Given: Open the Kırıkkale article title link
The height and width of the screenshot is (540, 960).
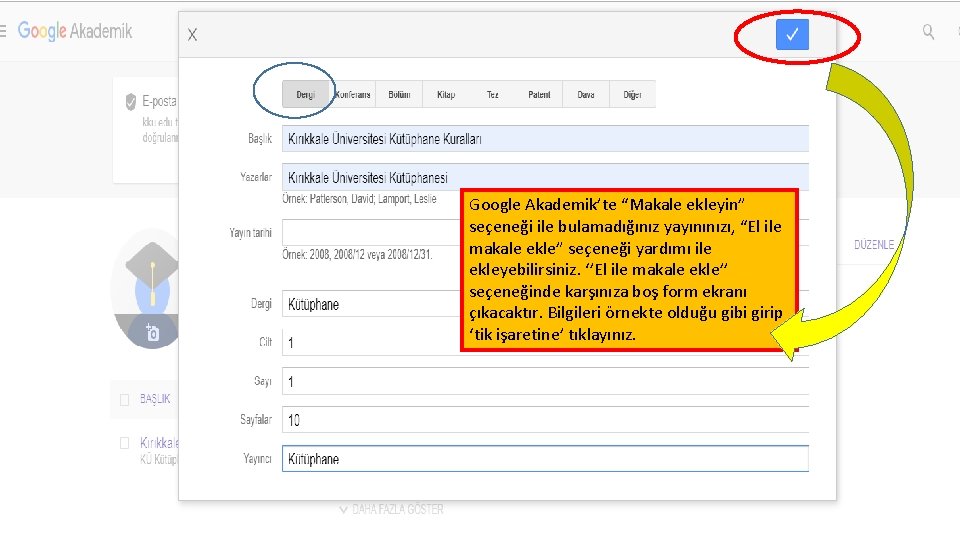Looking at the screenshot, I should point(159,443).
